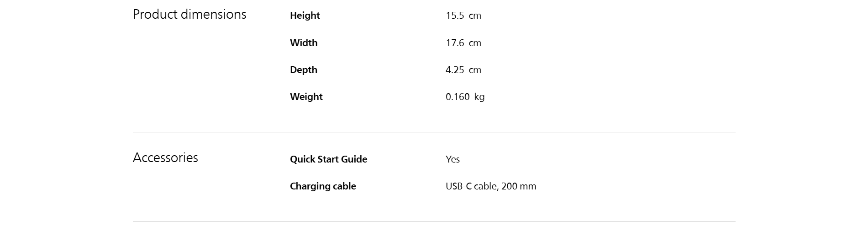Select the USB-C cable text
The width and height of the screenshot is (868, 231).
472,186
